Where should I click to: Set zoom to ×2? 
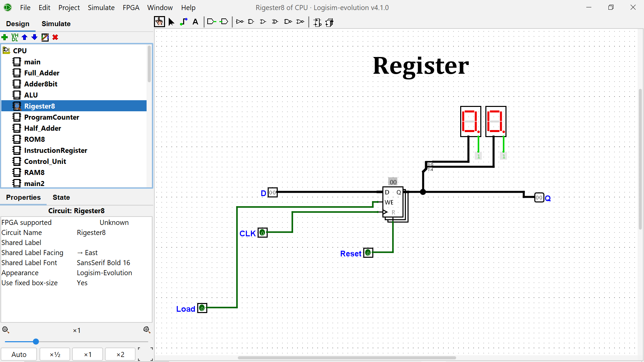120,354
